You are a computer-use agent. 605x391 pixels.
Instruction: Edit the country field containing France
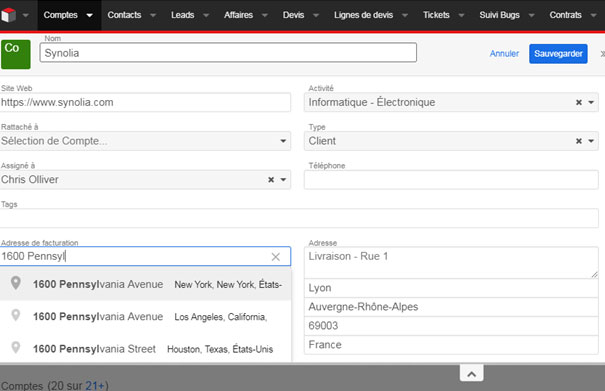click(x=451, y=345)
